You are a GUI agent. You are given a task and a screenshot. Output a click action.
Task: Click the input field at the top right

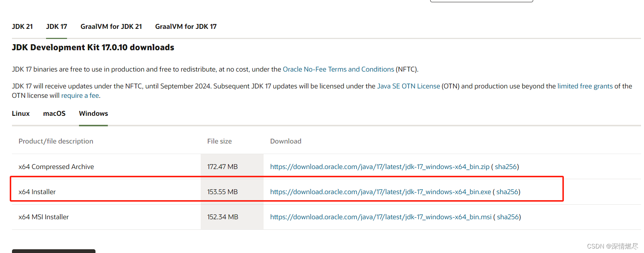point(482,1)
